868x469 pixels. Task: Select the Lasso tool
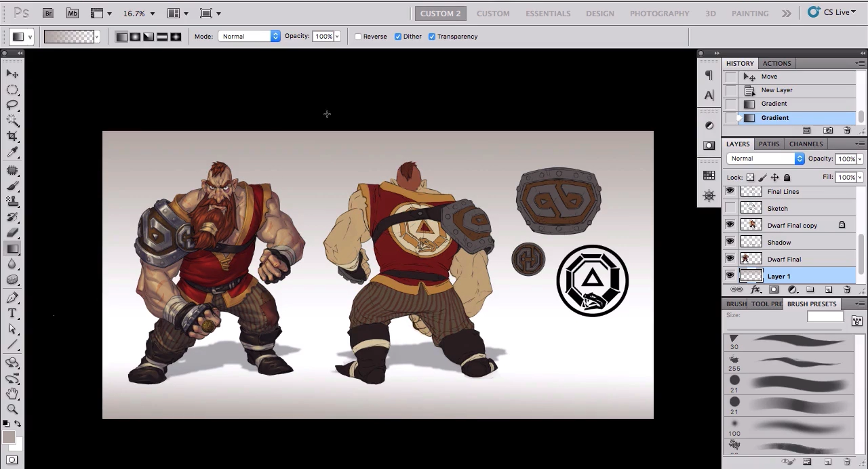pyautogui.click(x=12, y=105)
